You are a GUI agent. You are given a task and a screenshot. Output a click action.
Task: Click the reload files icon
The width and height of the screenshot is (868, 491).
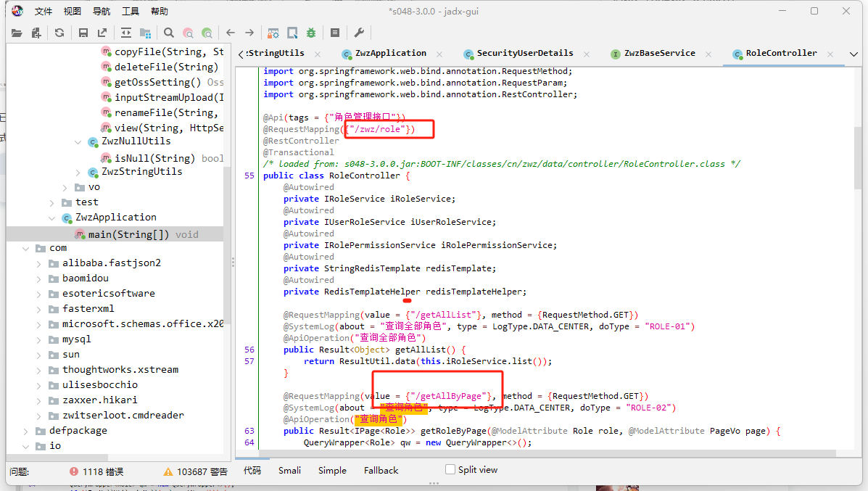pos(59,33)
